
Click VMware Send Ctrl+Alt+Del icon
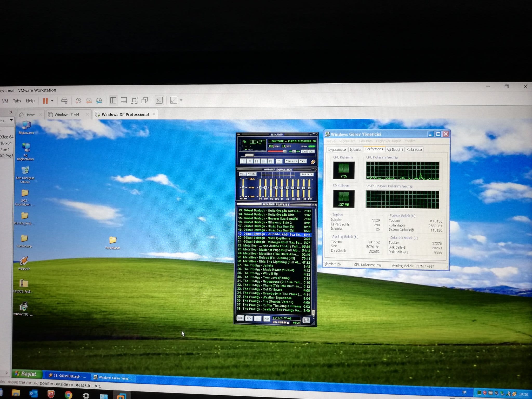coord(64,101)
